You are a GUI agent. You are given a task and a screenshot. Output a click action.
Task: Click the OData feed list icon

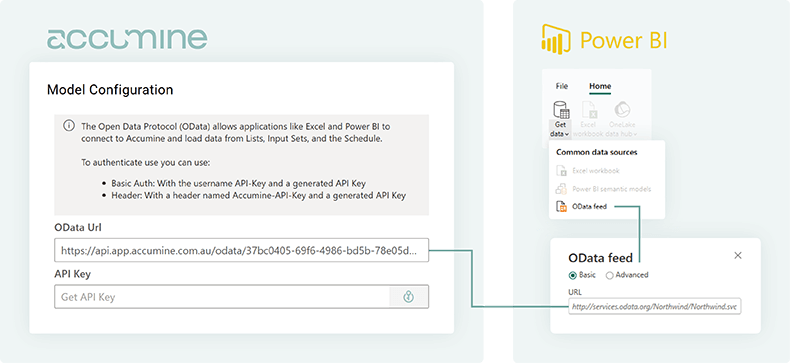(561, 206)
